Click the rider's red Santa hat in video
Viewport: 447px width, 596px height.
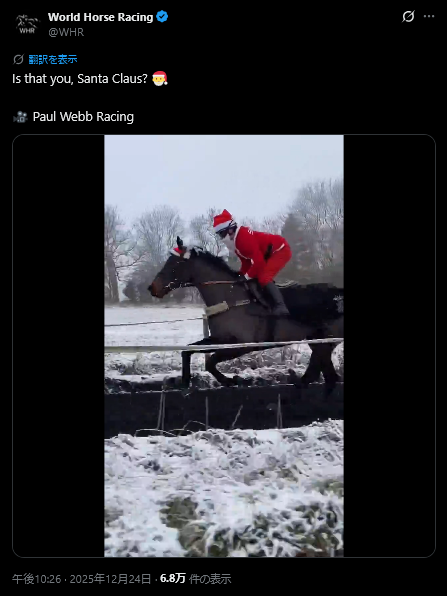223,220
